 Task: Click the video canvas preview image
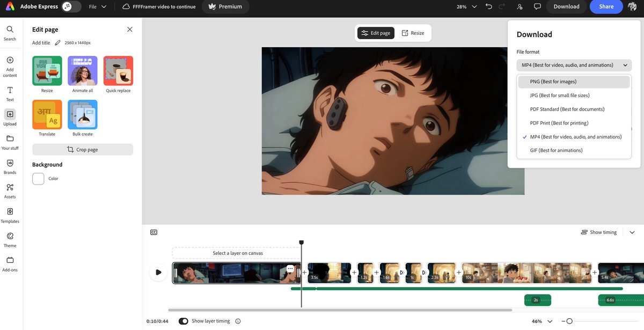[393, 121]
